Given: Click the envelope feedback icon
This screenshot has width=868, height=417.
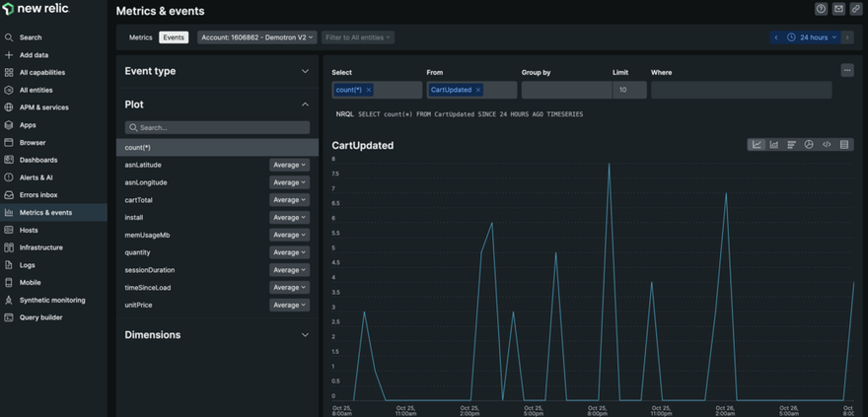Looking at the screenshot, I should tap(838, 10).
